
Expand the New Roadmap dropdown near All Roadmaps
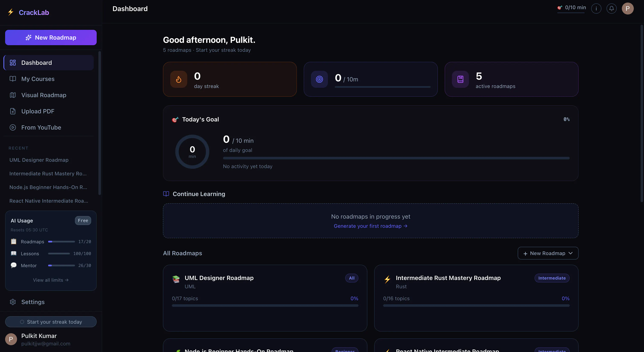coord(548,253)
